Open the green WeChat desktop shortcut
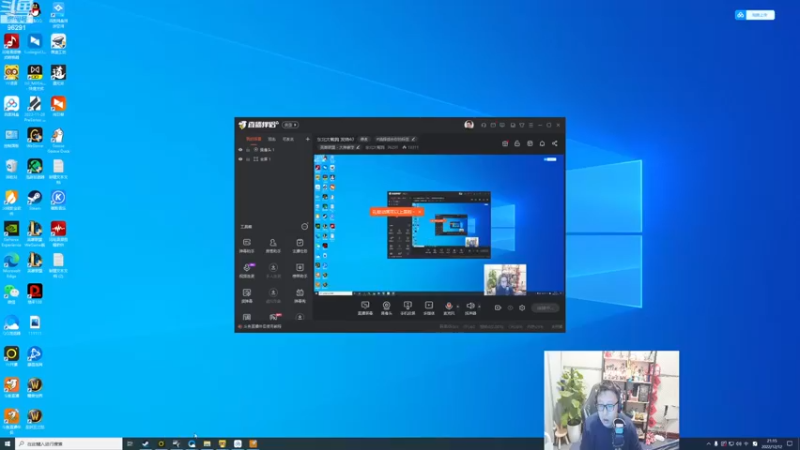Image resolution: width=800 pixels, height=450 pixels. pos(11,294)
